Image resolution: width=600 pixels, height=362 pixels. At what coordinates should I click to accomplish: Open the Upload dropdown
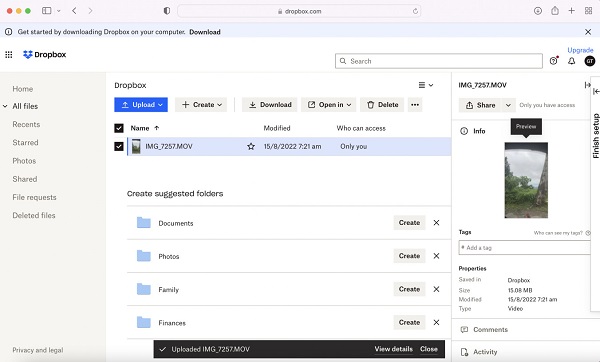point(141,104)
